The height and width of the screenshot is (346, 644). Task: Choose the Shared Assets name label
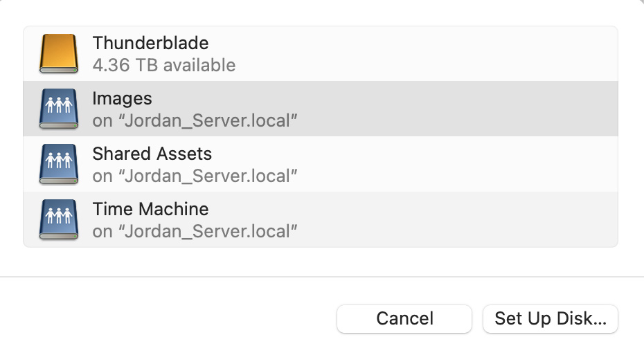pyautogui.click(x=152, y=154)
